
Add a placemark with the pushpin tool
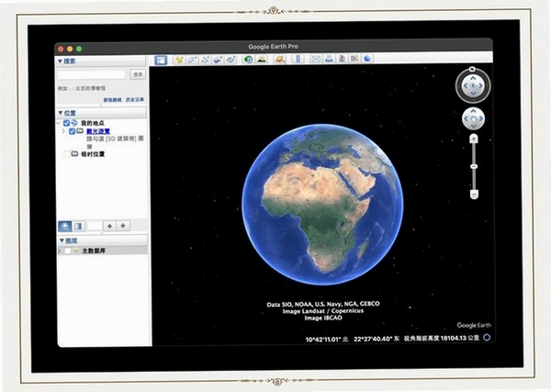pyautogui.click(x=179, y=60)
